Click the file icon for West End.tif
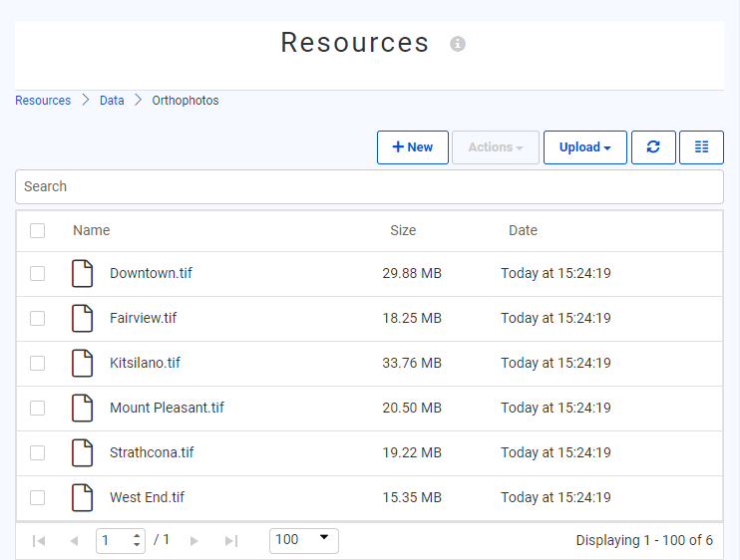The width and height of the screenshot is (740, 560). (83, 498)
